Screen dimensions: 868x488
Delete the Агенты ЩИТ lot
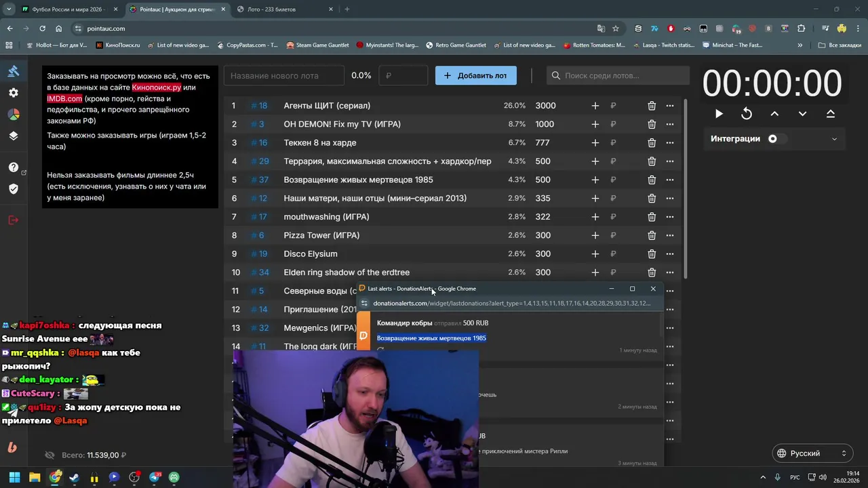click(652, 106)
